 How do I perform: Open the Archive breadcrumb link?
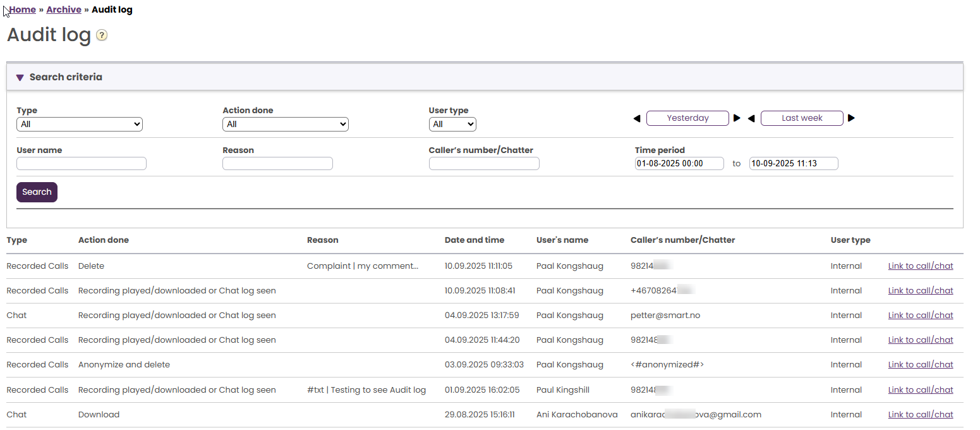click(x=64, y=9)
